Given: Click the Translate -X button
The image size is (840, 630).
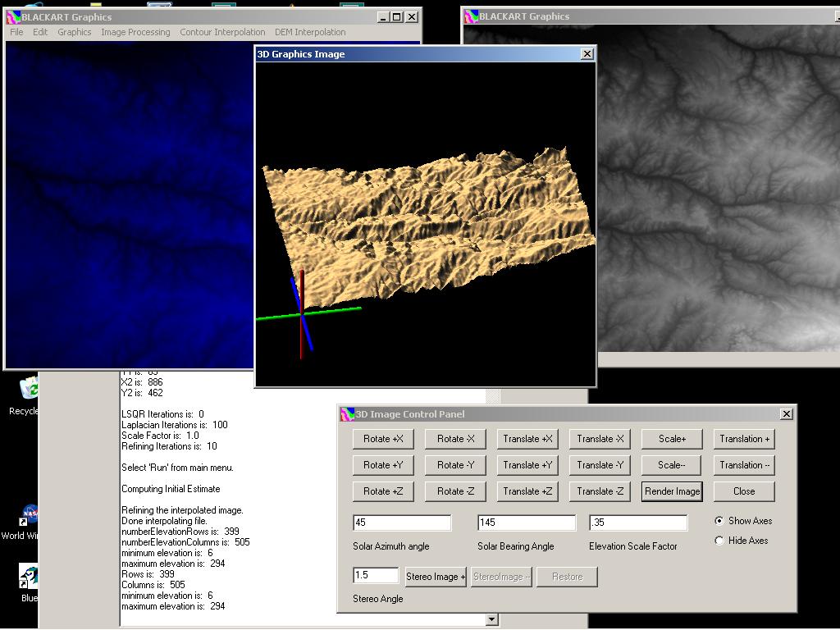Looking at the screenshot, I should click(600, 439).
